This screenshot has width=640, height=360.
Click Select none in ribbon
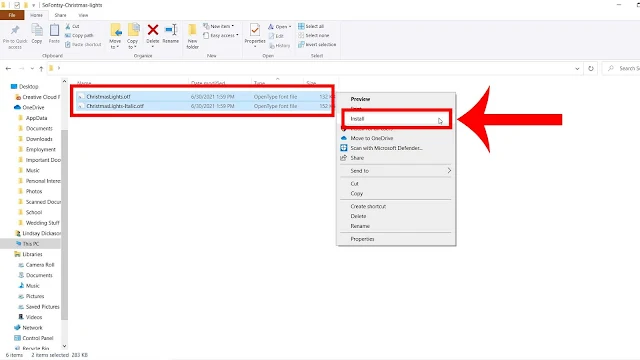pos(313,36)
